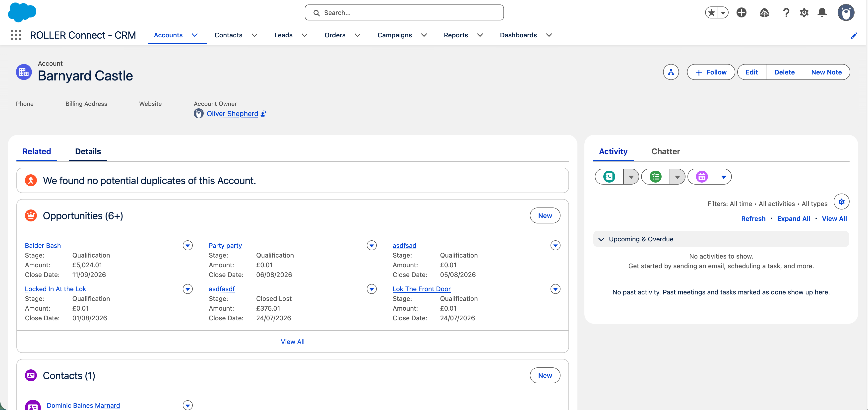Open the activity timeline settings gear

[841, 202]
